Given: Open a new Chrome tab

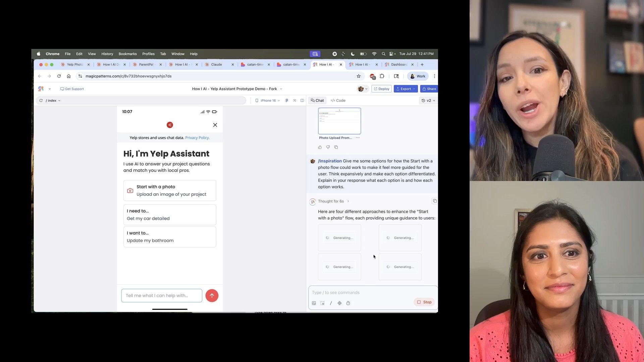Looking at the screenshot, I should click(x=422, y=64).
